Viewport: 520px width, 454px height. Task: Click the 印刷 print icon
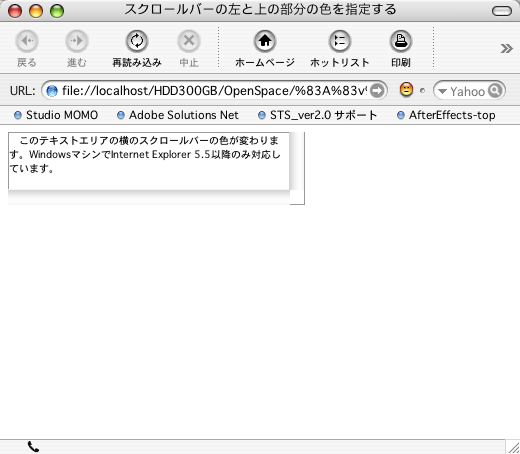pyautogui.click(x=401, y=41)
